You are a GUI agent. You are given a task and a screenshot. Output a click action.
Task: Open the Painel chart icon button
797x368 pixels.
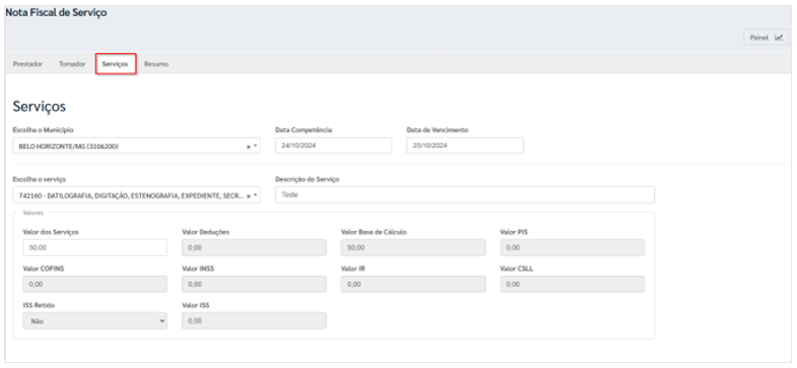click(766, 37)
